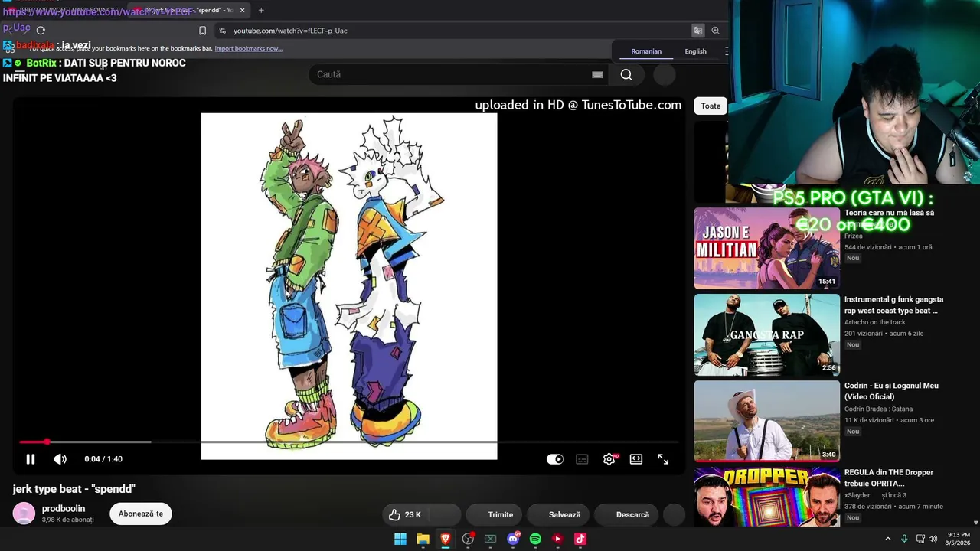Viewport: 980px width, 551px height.
Task: Select the "Toate" filter chip
Action: (x=710, y=106)
